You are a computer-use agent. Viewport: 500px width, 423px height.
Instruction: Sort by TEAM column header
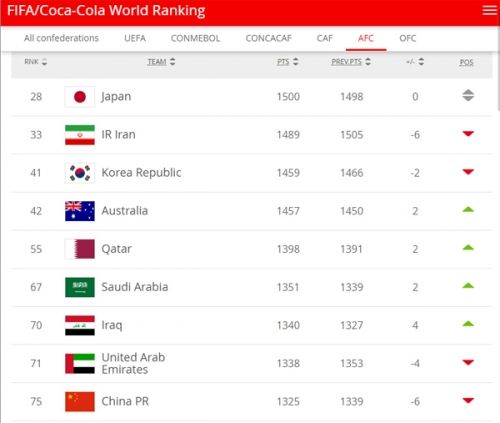tap(157, 62)
